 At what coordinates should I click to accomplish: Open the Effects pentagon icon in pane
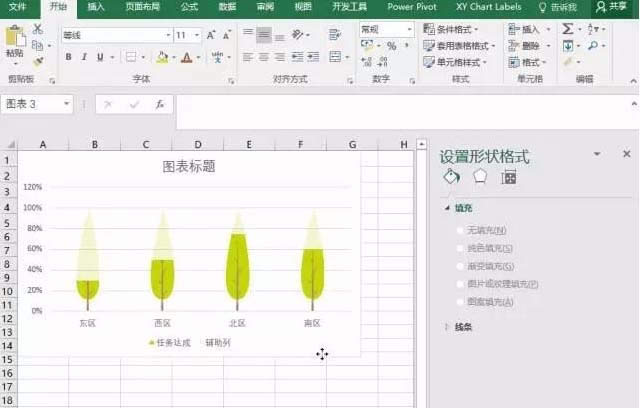click(480, 177)
